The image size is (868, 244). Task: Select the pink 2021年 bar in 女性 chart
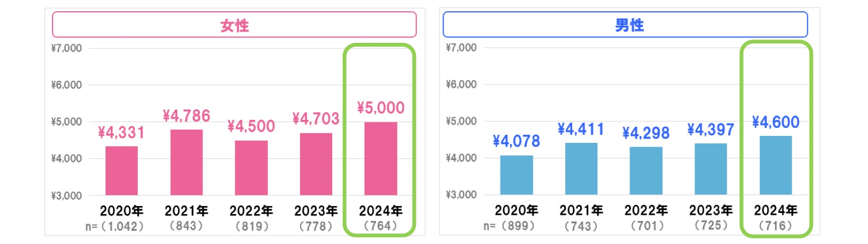(186, 162)
